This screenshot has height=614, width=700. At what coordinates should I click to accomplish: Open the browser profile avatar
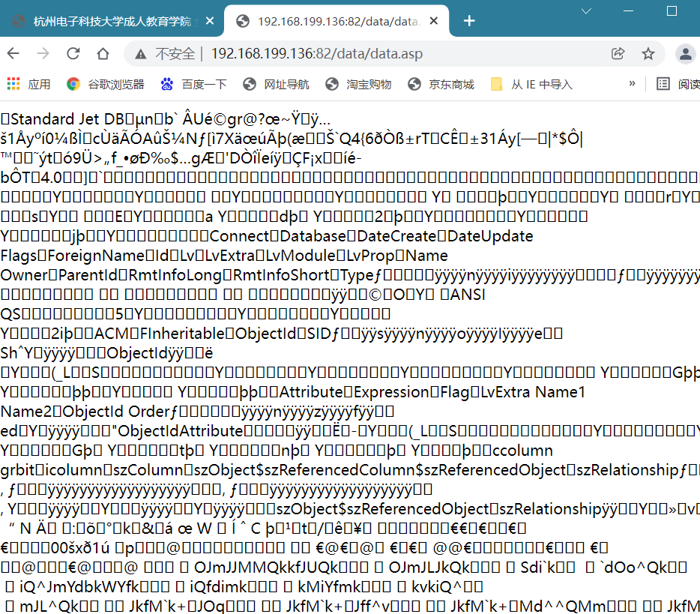click(685, 53)
